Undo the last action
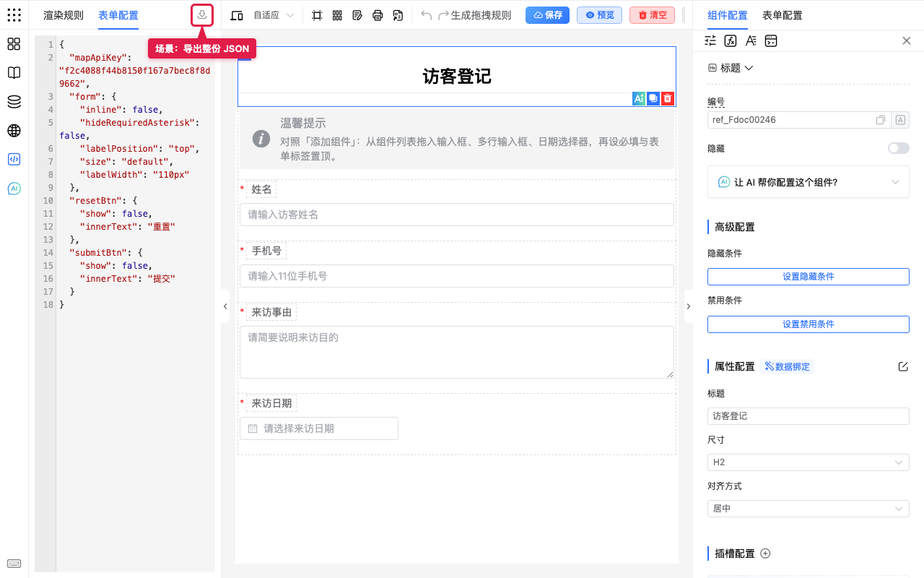Viewport: 924px width, 578px height. [426, 15]
